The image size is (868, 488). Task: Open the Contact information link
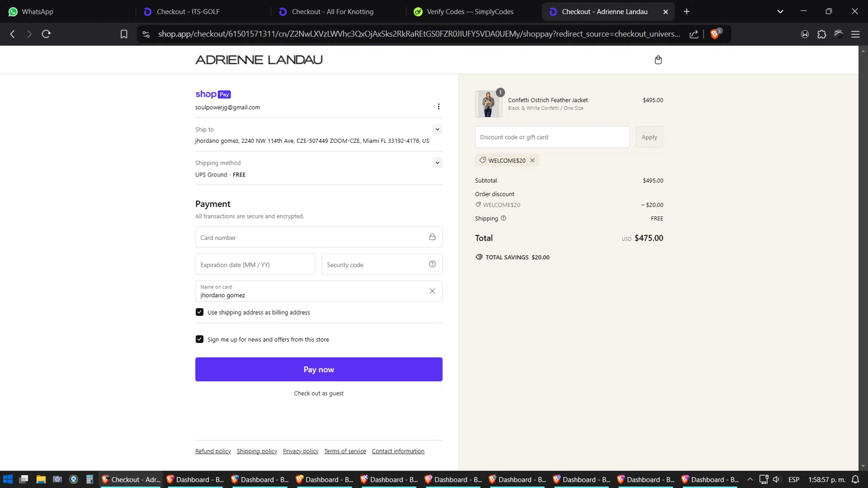coord(398,451)
